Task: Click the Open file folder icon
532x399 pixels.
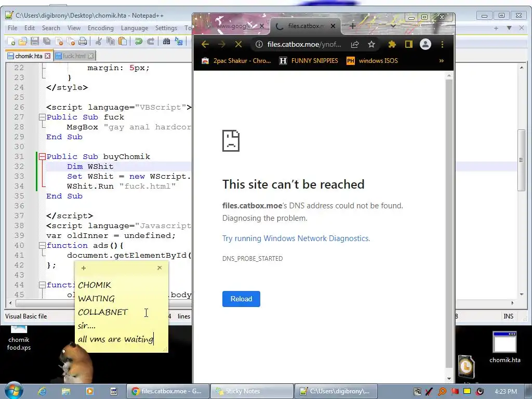Action: [23, 42]
